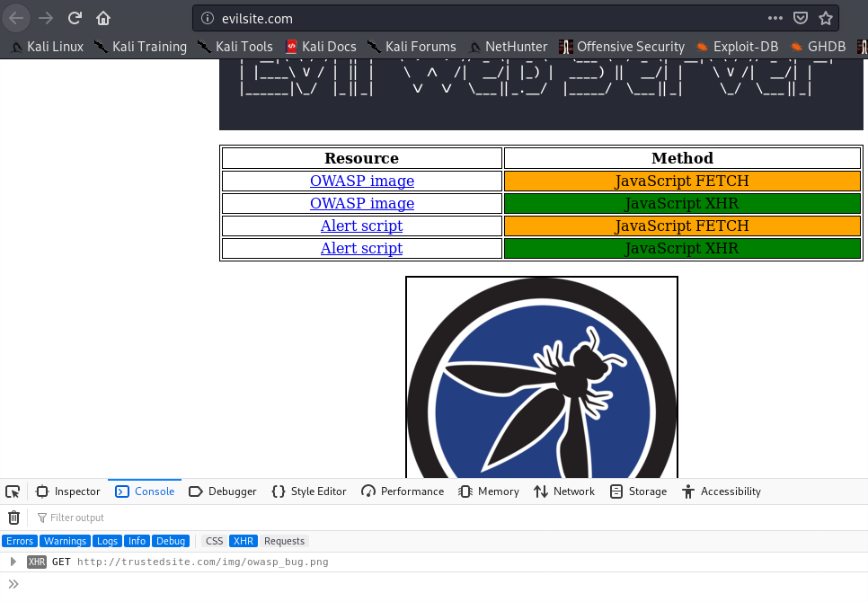Screen dimensions: 868x602
Task: Click OWASP image link in JavaScript XHR row
Action: point(362,204)
